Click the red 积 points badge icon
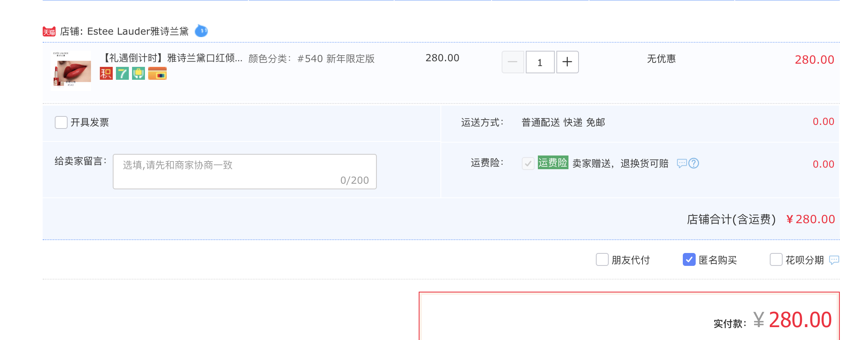868x340 pixels. [x=106, y=73]
